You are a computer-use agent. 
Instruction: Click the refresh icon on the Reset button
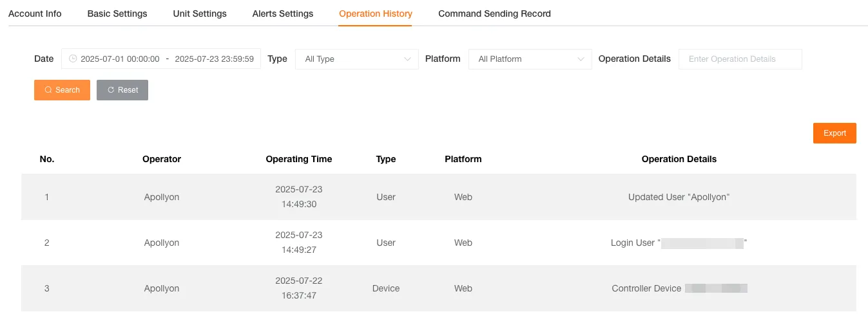click(x=111, y=90)
